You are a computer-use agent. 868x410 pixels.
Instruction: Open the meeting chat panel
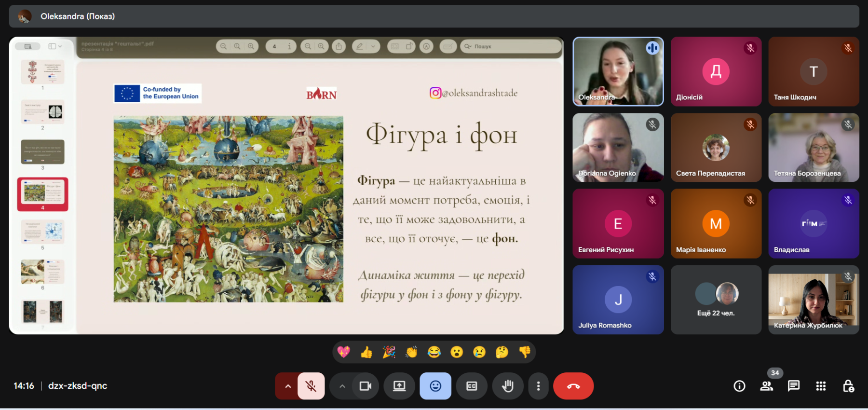[x=793, y=386]
